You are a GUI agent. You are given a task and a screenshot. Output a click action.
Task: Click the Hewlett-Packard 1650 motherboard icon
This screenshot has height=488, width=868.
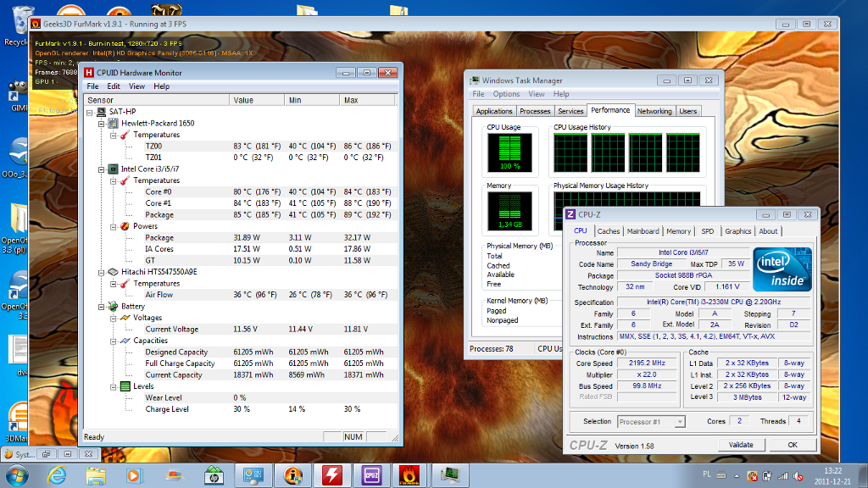114,124
